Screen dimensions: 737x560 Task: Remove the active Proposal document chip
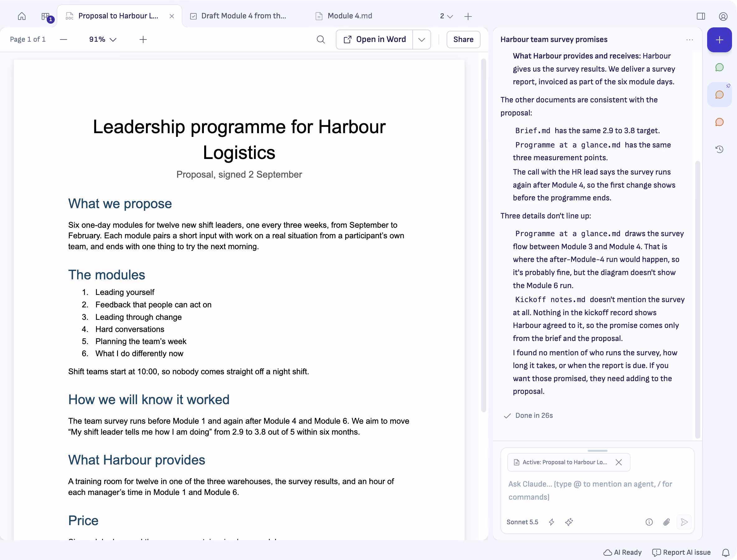point(619,462)
